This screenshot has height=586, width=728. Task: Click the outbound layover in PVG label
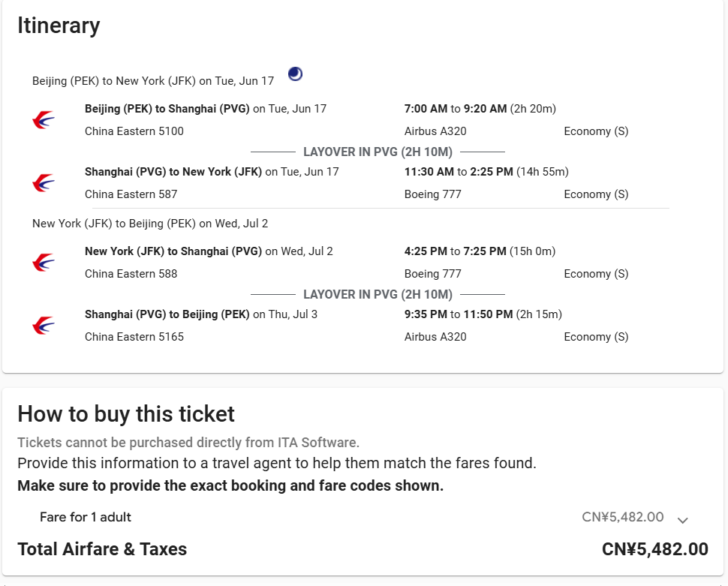point(378,152)
